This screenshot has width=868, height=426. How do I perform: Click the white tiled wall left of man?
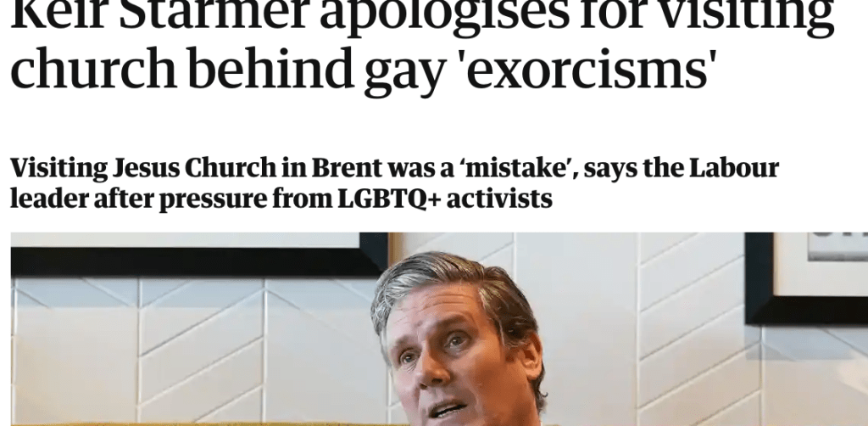click(194, 349)
